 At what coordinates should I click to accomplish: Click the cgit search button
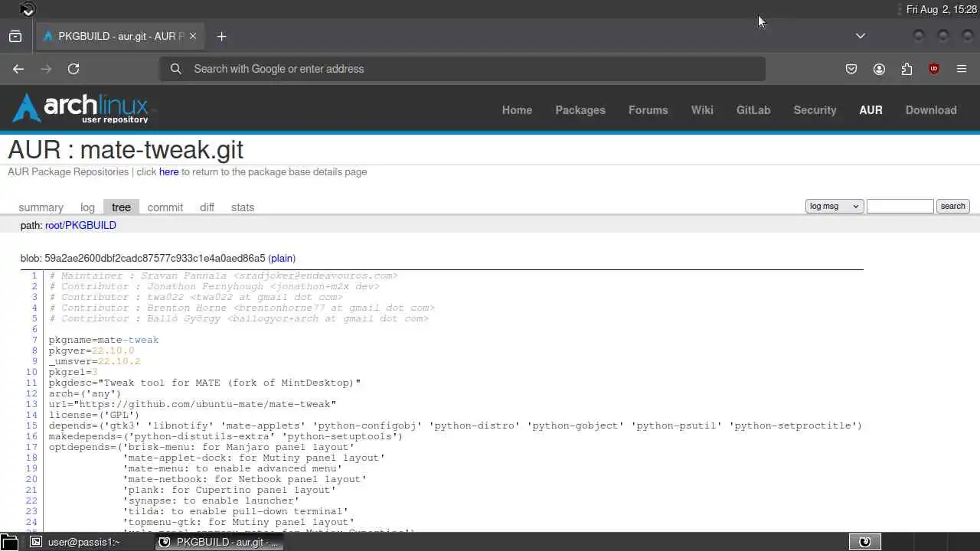pos(952,206)
